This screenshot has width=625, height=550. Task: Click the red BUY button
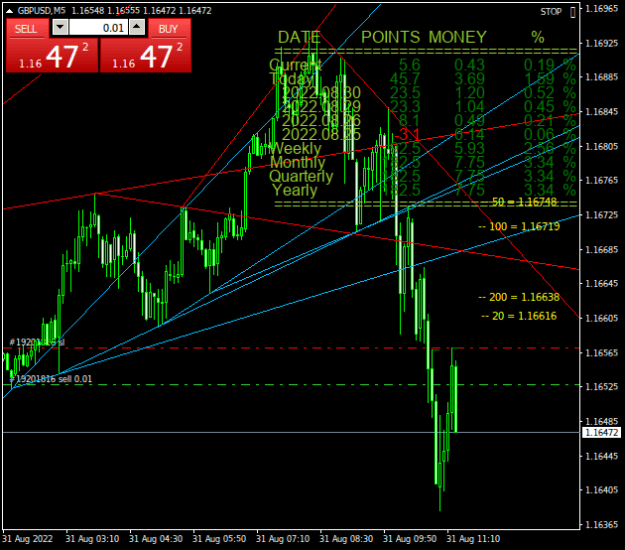(169, 29)
